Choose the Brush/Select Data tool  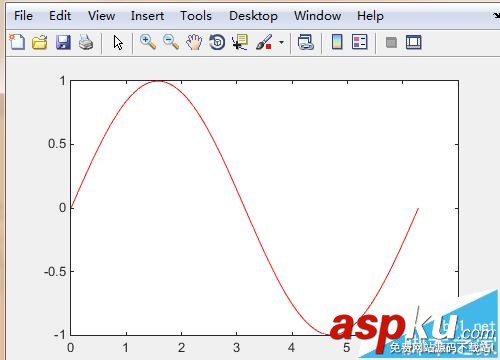264,42
